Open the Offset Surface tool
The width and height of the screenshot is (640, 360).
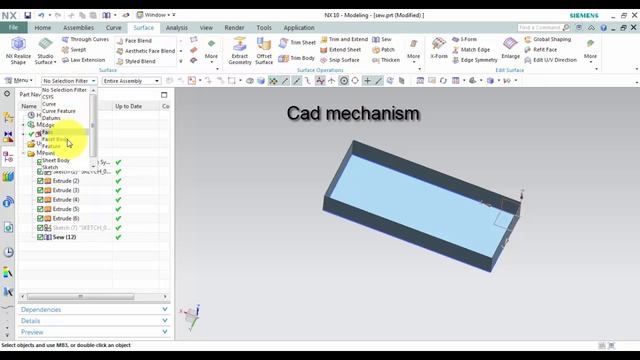click(264, 51)
